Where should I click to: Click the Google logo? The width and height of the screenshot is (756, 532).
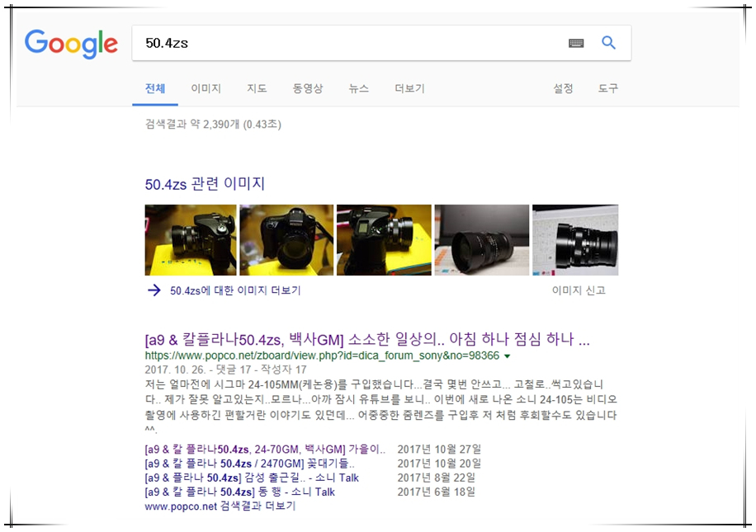[x=71, y=43]
